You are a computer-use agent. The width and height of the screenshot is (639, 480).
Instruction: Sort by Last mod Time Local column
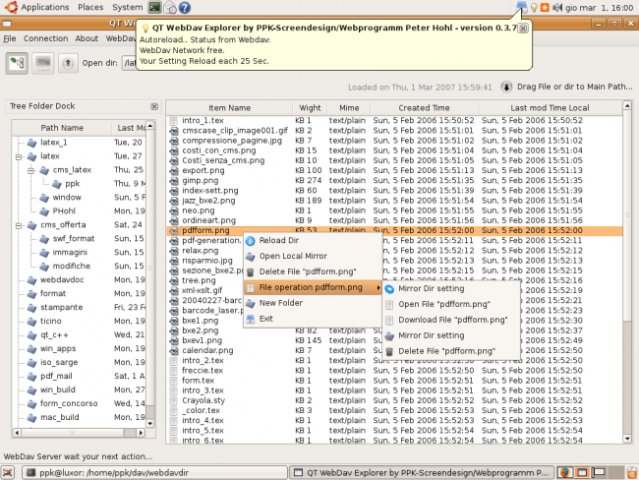tap(550, 108)
